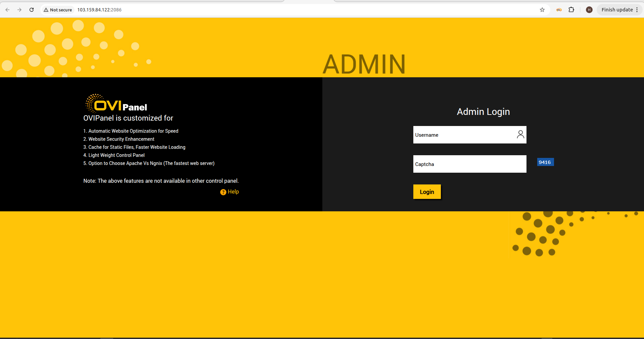The height and width of the screenshot is (339, 644).
Task: Click the question mark icon beside Help
Action: pyautogui.click(x=223, y=192)
